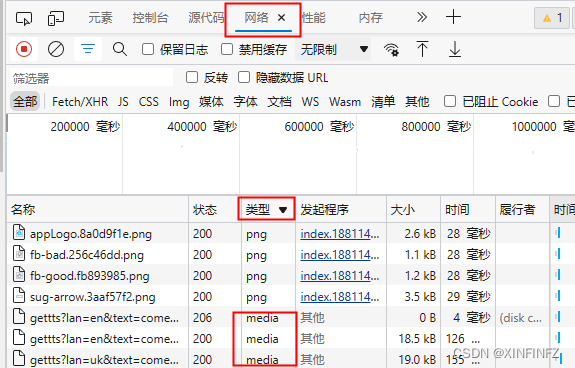
Task: Toggle device emulation icon
Action: 56,18
